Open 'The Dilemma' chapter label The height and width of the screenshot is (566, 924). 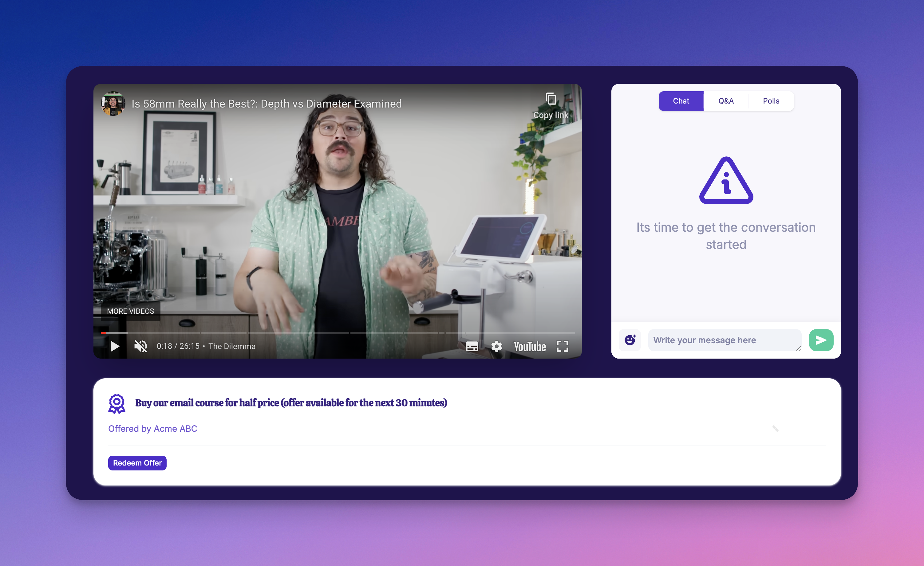232,346
